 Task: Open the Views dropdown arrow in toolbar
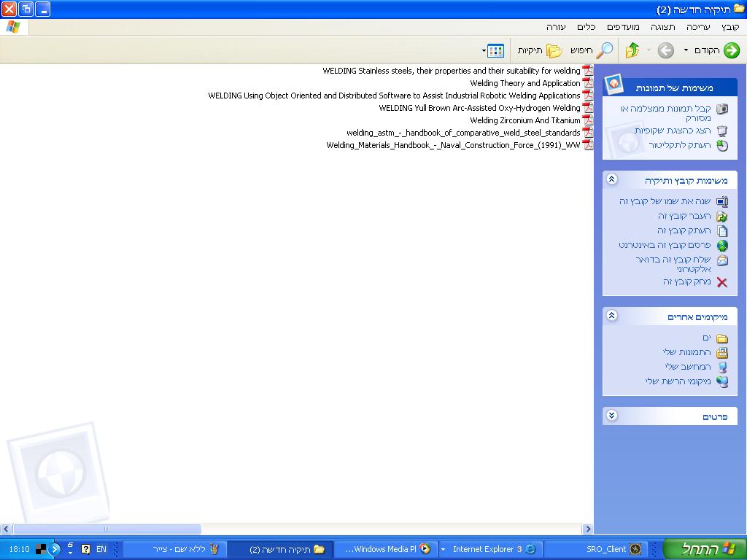[484, 51]
